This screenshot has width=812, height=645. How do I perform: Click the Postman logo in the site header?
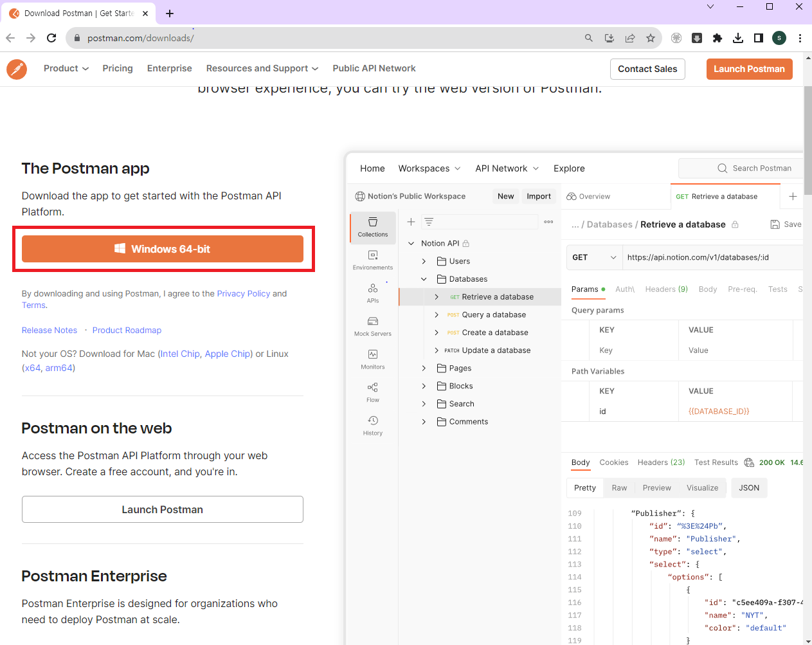[17, 69]
